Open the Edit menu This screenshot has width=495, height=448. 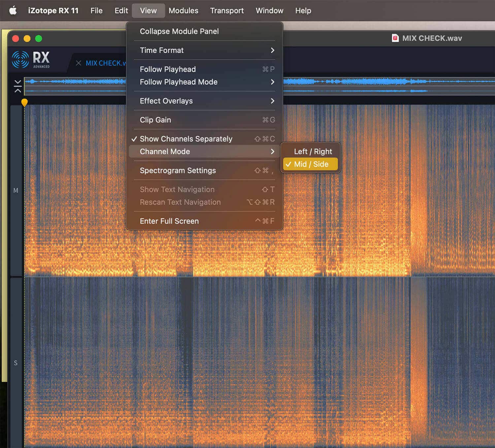pos(121,11)
